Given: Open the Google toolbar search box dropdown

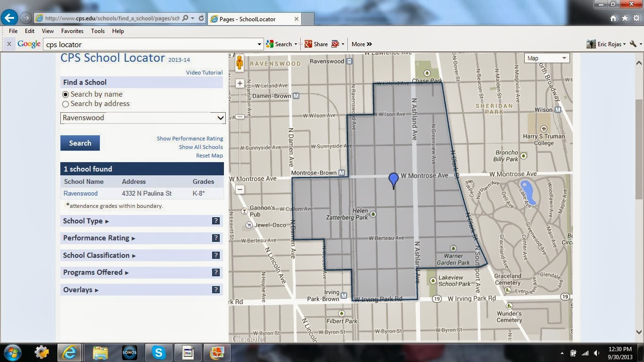Looking at the screenshot, I should tap(259, 44).
